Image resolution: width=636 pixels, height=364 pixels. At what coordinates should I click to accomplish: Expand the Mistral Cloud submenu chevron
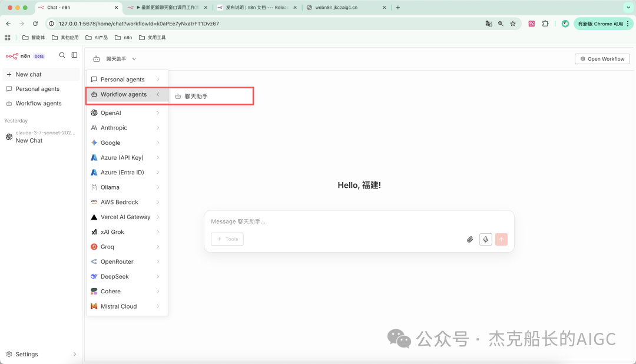pos(158,306)
